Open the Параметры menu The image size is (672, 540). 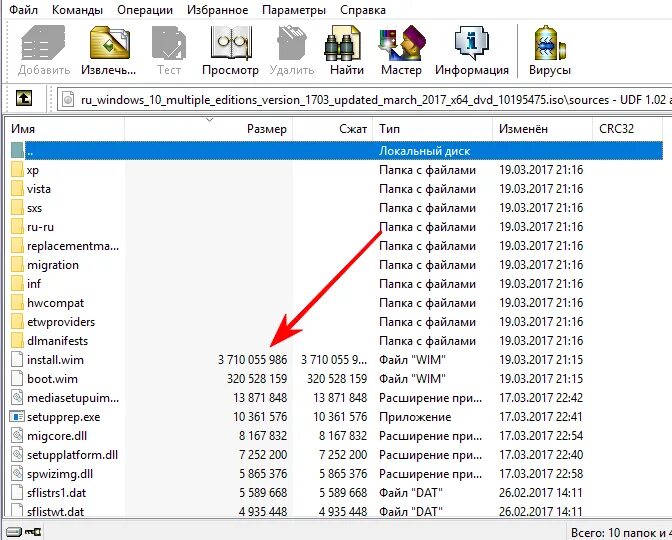294,10
